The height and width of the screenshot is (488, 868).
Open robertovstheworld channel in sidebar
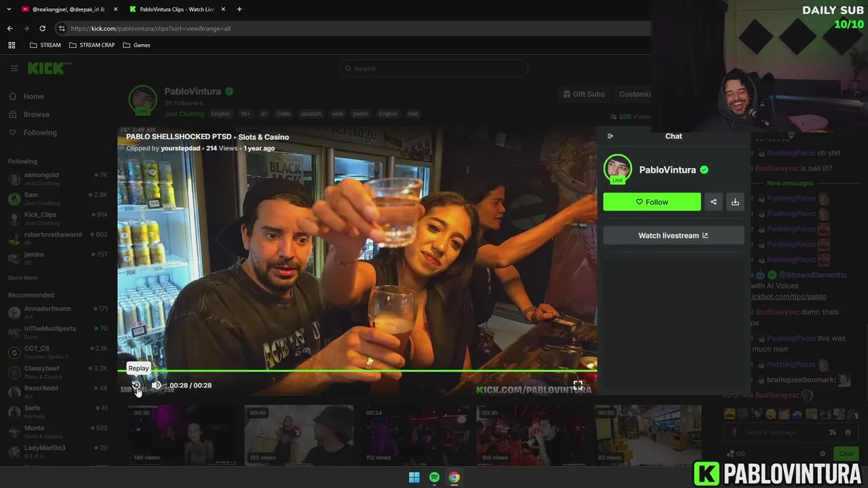pyautogui.click(x=58, y=238)
